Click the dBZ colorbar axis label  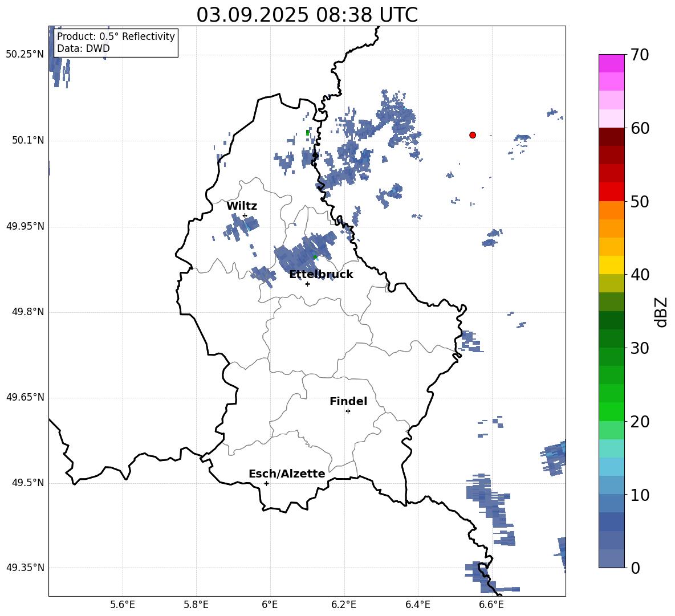[661, 312]
